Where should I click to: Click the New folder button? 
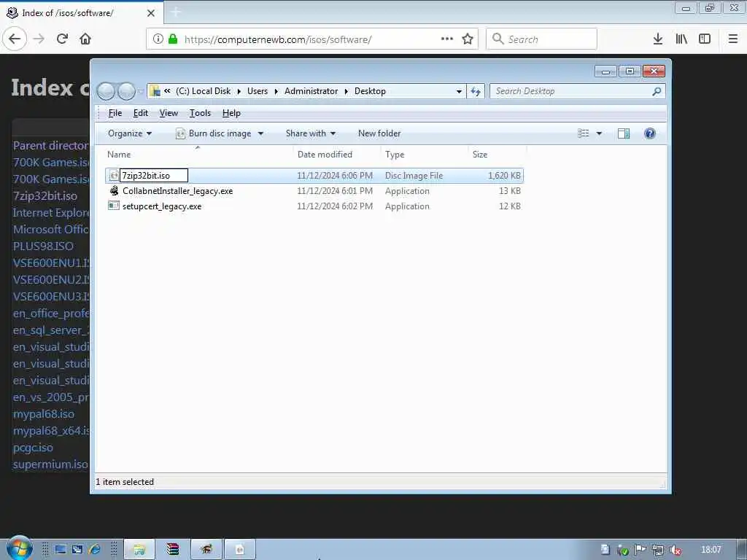coord(379,133)
